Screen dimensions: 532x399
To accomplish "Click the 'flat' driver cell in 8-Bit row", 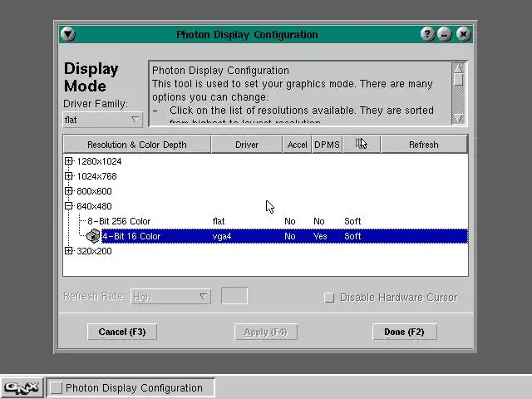I will (219, 221).
